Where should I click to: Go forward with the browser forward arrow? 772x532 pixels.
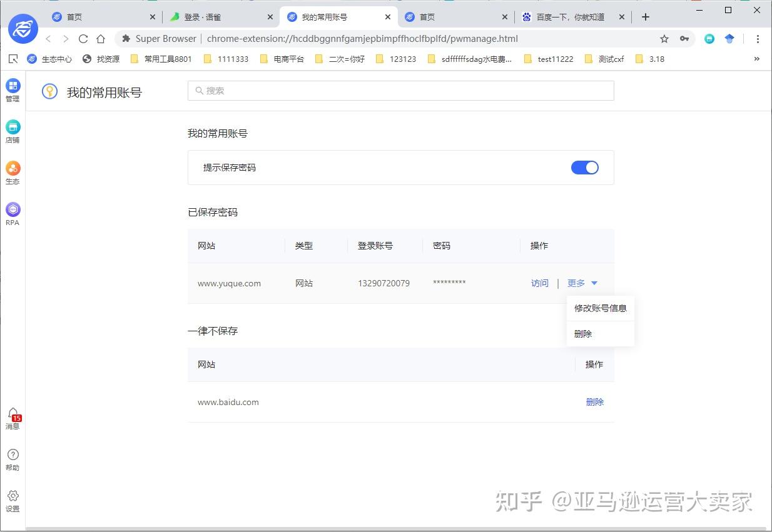click(x=66, y=39)
